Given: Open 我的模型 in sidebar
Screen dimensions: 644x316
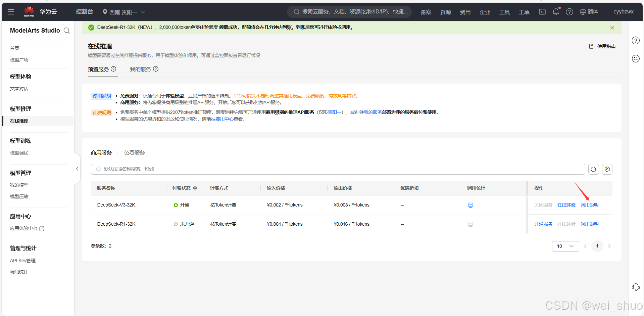Looking at the screenshot, I should [19, 185].
